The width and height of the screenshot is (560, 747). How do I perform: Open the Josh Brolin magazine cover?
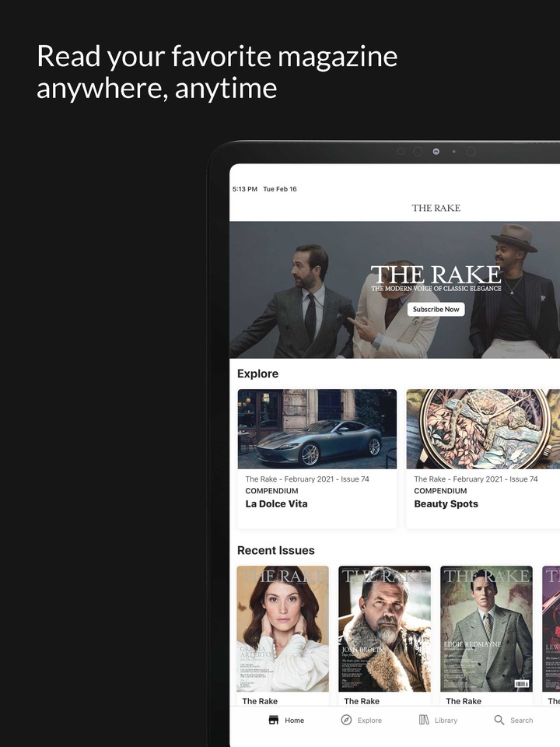384,629
